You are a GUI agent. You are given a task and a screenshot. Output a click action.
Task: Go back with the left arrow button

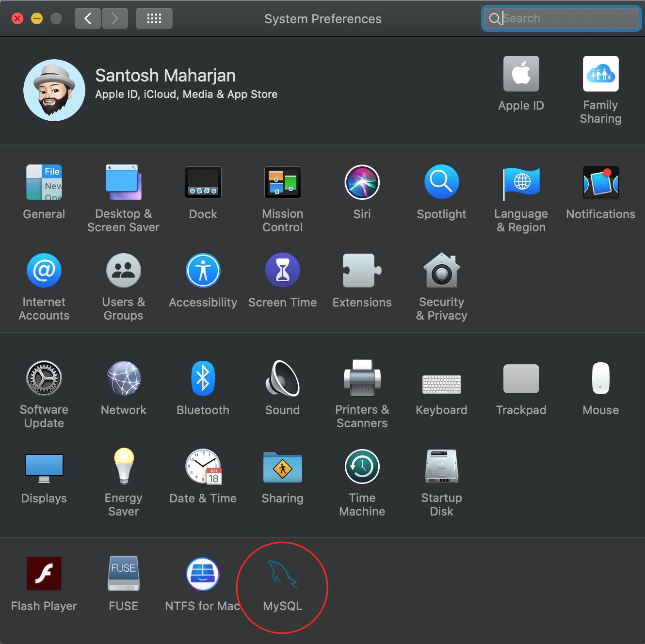coord(88,19)
